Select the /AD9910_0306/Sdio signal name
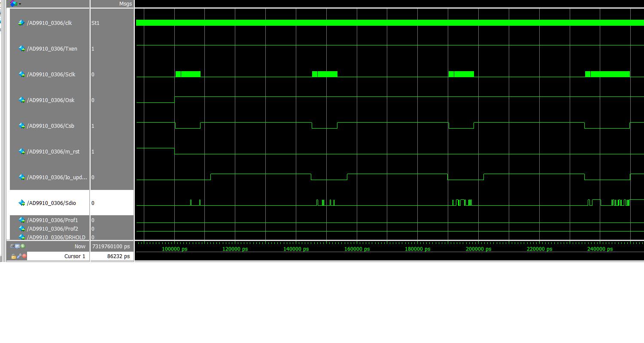This screenshot has width=644, height=343. tap(52, 203)
